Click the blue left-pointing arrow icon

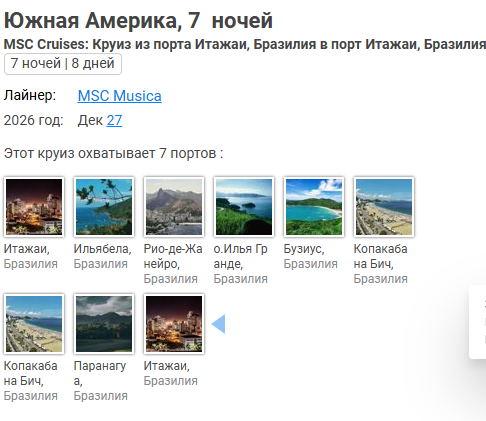pos(219,324)
